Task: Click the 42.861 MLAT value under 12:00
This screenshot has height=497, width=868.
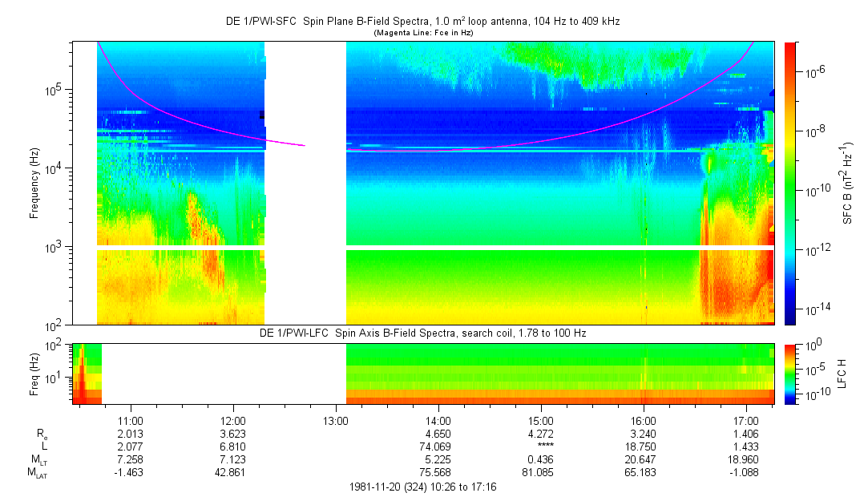Action: coord(233,472)
